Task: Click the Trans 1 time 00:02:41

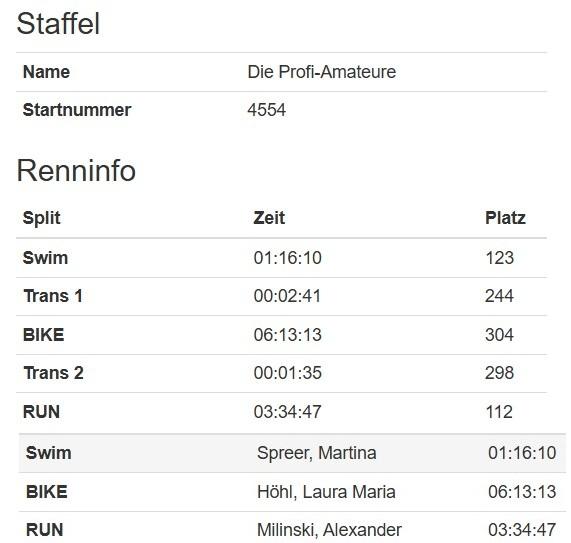Action: coord(287,296)
